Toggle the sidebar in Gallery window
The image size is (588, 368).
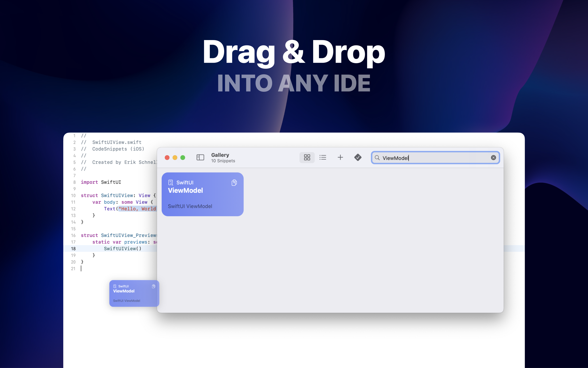point(200,157)
